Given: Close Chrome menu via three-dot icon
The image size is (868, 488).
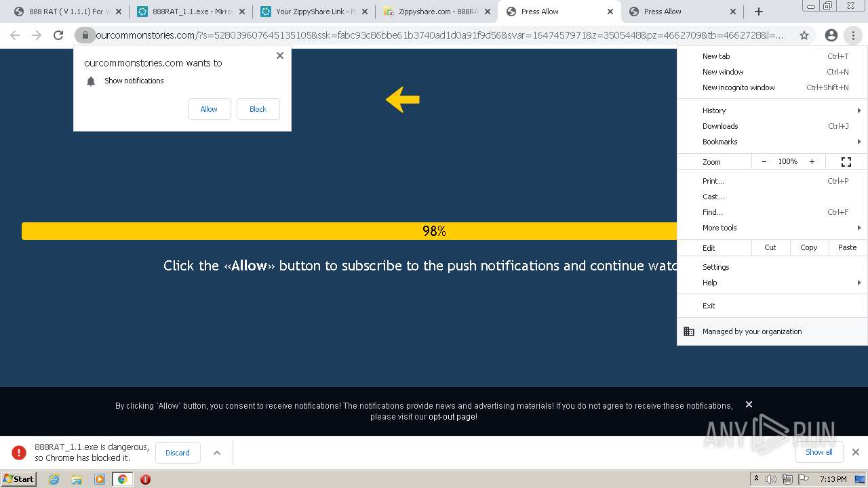Looking at the screenshot, I should [853, 35].
